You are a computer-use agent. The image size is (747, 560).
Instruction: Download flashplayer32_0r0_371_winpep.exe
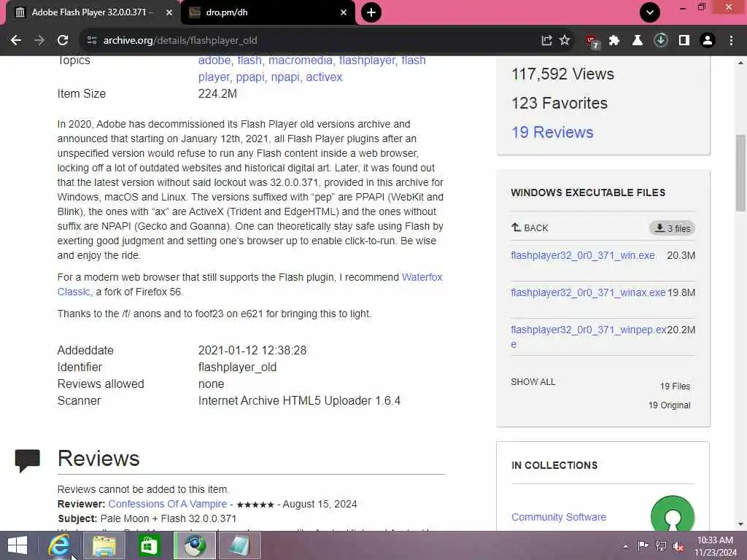click(589, 330)
